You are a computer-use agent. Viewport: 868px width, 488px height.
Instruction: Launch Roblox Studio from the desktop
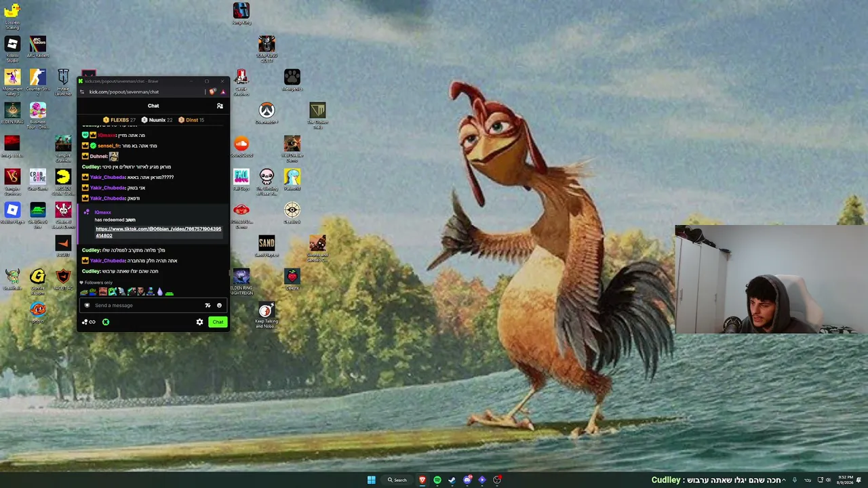point(12,49)
